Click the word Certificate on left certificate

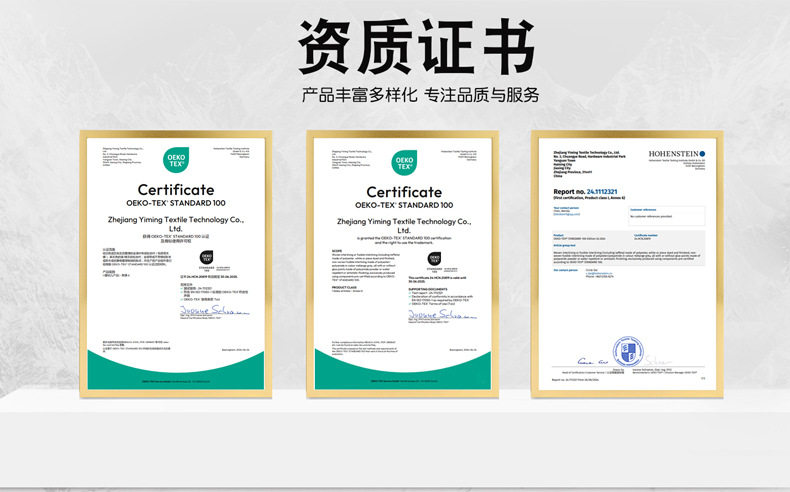click(176, 190)
